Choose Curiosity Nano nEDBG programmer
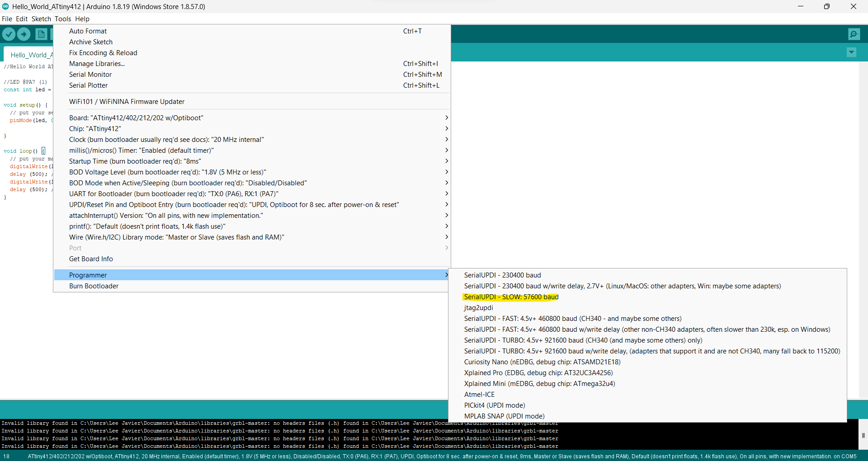868x461 pixels. tap(647, 362)
